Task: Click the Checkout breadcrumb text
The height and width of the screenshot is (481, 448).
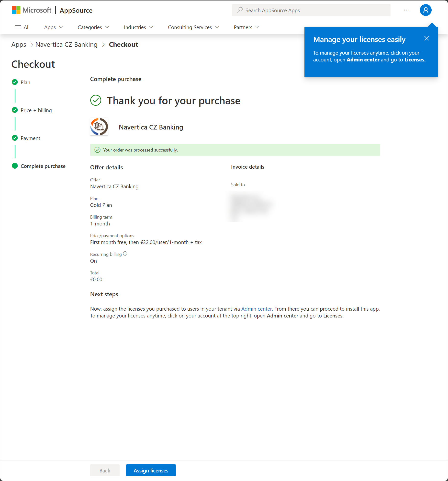Action: (x=123, y=45)
